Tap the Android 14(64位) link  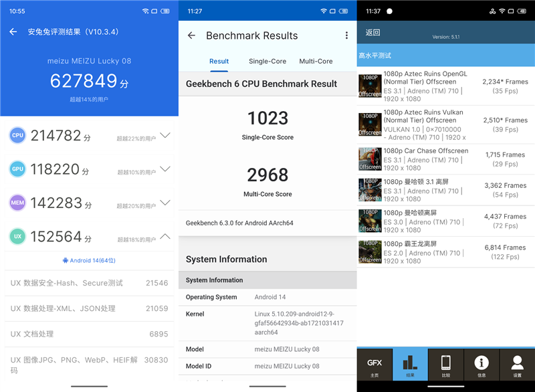pyautogui.click(x=89, y=260)
